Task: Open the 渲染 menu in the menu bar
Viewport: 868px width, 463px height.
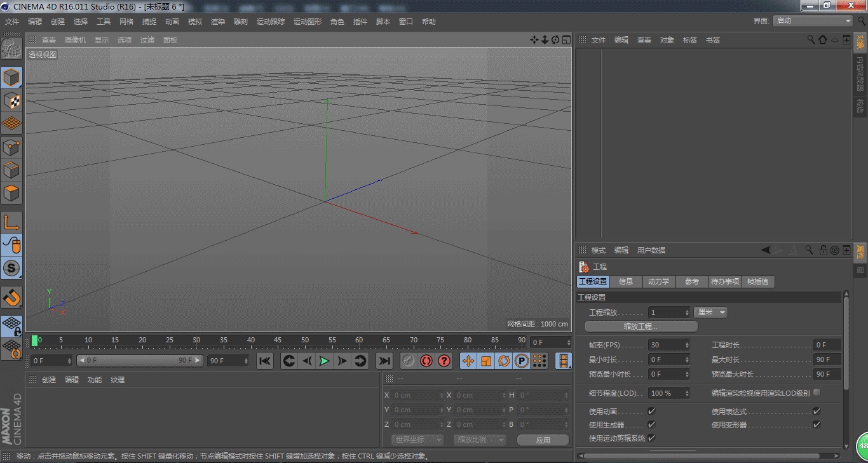Action: [218, 22]
